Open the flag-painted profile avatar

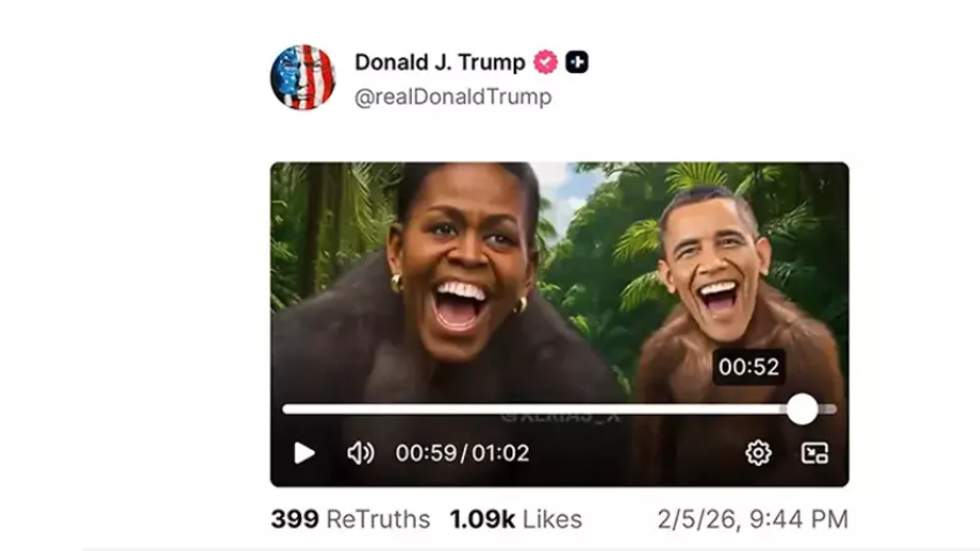coord(302,77)
